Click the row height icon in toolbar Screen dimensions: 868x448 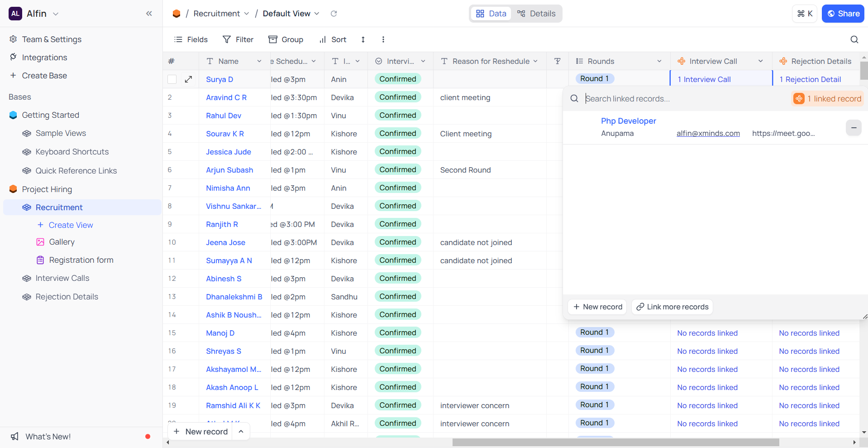(363, 39)
